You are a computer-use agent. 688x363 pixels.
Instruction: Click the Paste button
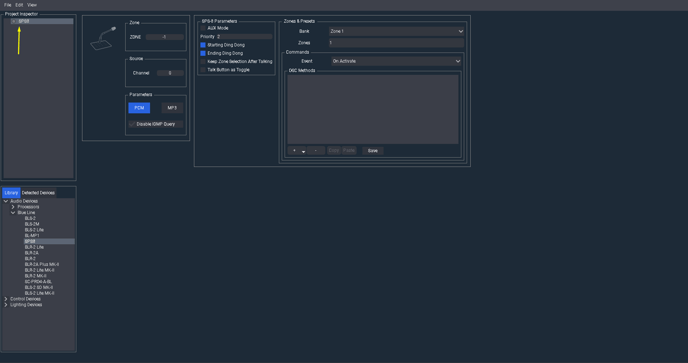[x=349, y=151]
